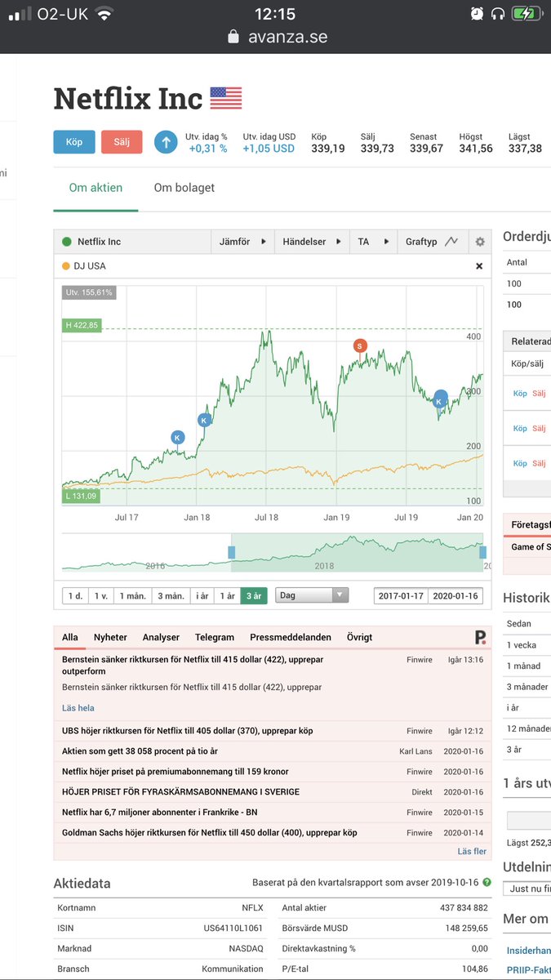Screen dimensions: 551x980
Task: Select the 3 mån. time period
Action: click(x=171, y=595)
